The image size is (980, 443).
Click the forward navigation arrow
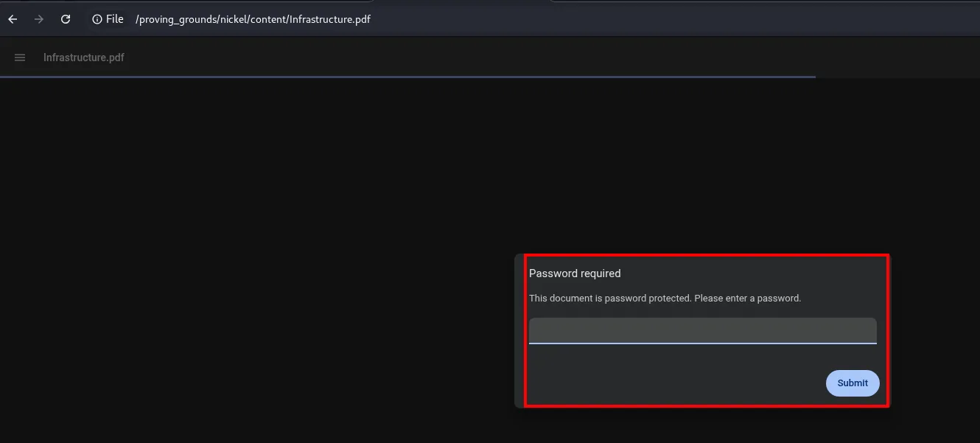tap(39, 19)
